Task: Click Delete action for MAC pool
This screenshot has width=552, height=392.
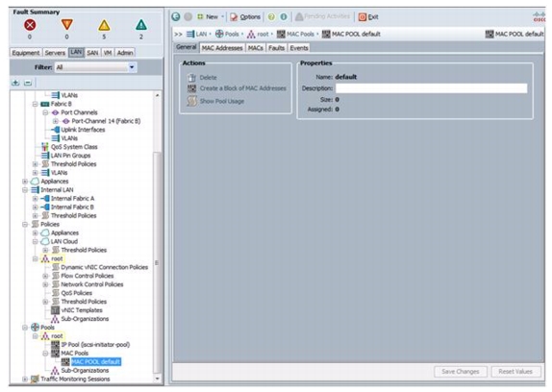Action: (202, 78)
